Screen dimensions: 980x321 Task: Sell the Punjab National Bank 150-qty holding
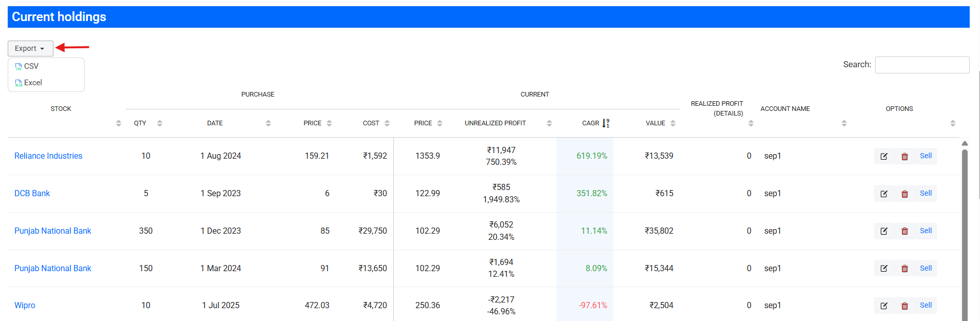tap(925, 268)
